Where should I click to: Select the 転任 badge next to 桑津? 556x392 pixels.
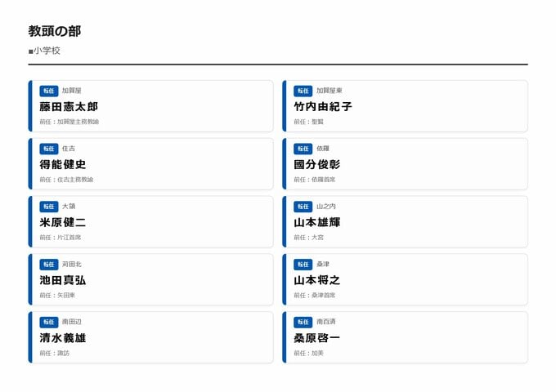pos(303,265)
